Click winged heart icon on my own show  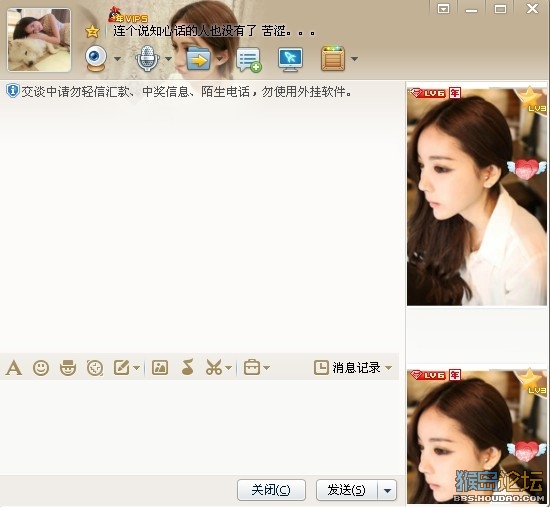(x=526, y=451)
